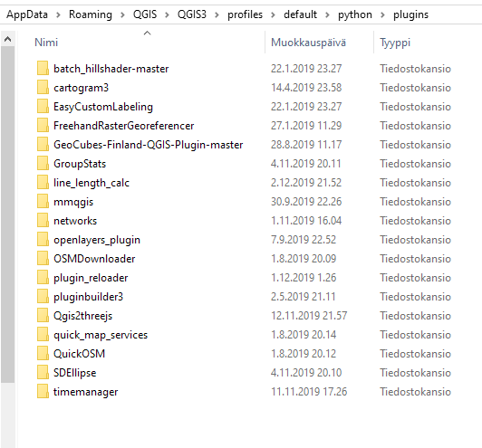482x448 pixels.
Task: Click the cartogram3 folder icon
Action: [43, 87]
